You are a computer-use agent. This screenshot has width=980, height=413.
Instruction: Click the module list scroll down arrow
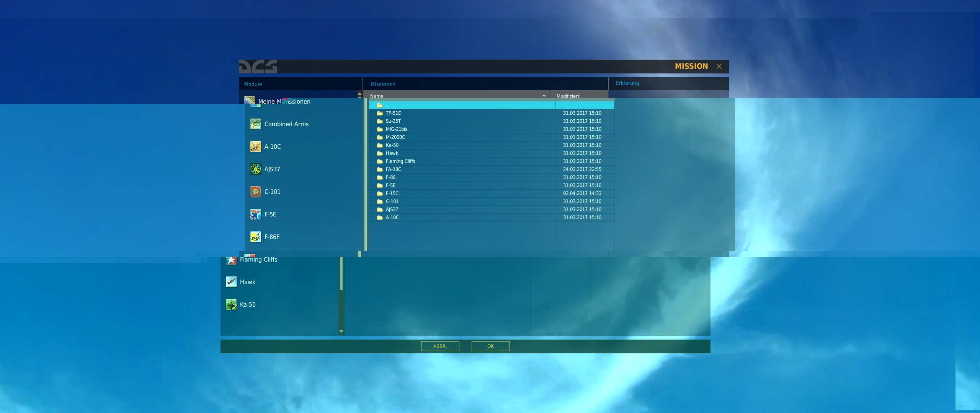click(341, 332)
